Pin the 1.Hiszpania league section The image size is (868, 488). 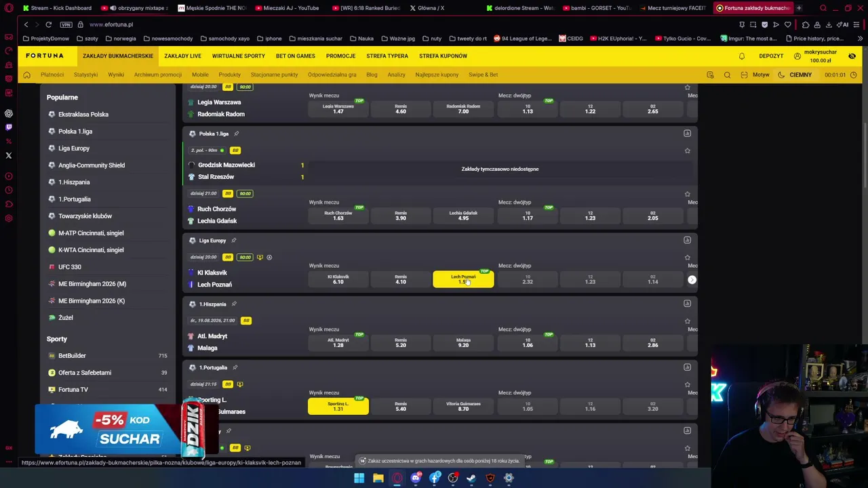234,304
